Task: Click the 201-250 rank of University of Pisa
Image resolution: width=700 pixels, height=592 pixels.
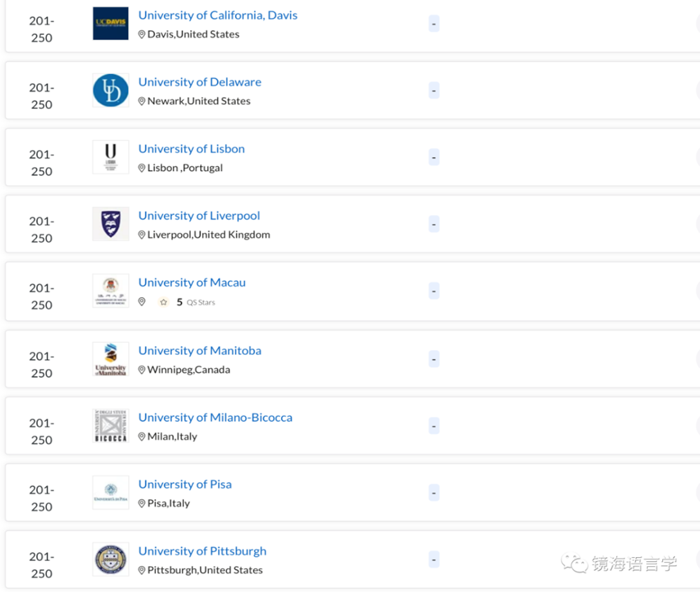Action: coord(41,499)
